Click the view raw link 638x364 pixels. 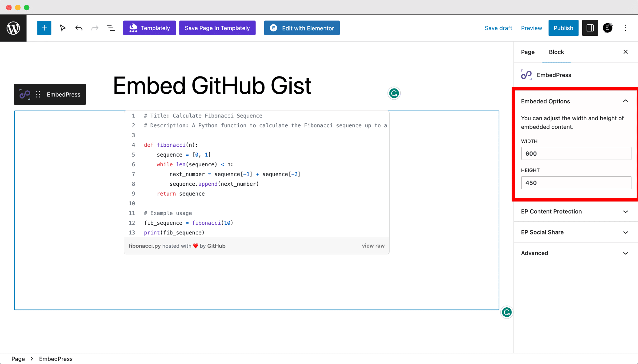(373, 246)
